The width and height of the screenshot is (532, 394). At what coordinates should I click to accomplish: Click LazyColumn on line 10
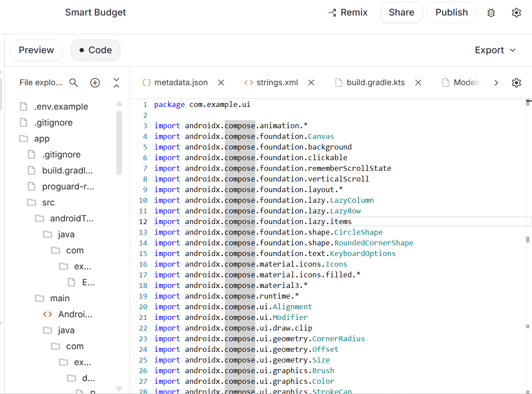tap(352, 200)
